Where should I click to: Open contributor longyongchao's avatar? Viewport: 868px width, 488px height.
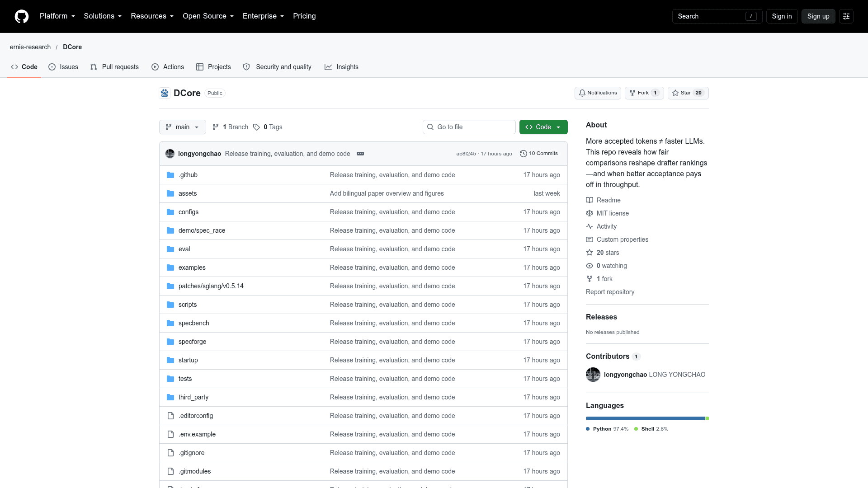point(593,375)
